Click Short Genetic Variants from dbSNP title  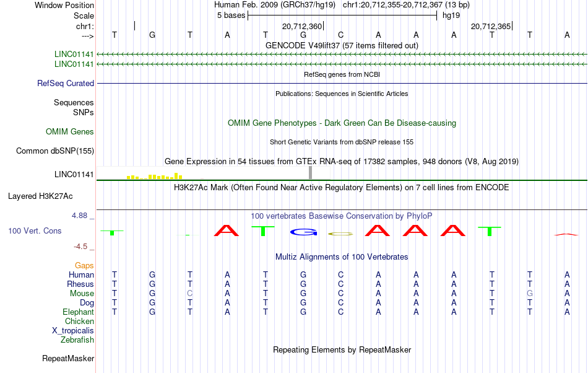(x=342, y=142)
